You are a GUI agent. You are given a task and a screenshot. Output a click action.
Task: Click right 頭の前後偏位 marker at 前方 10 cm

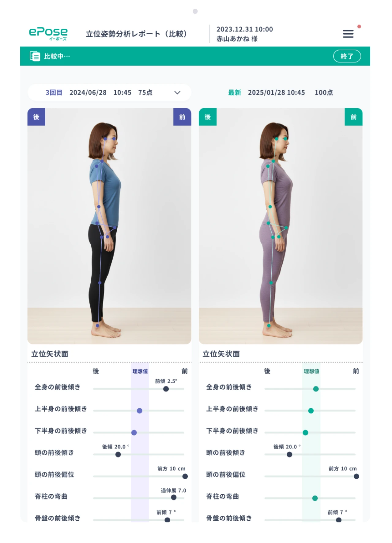(356, 476)
